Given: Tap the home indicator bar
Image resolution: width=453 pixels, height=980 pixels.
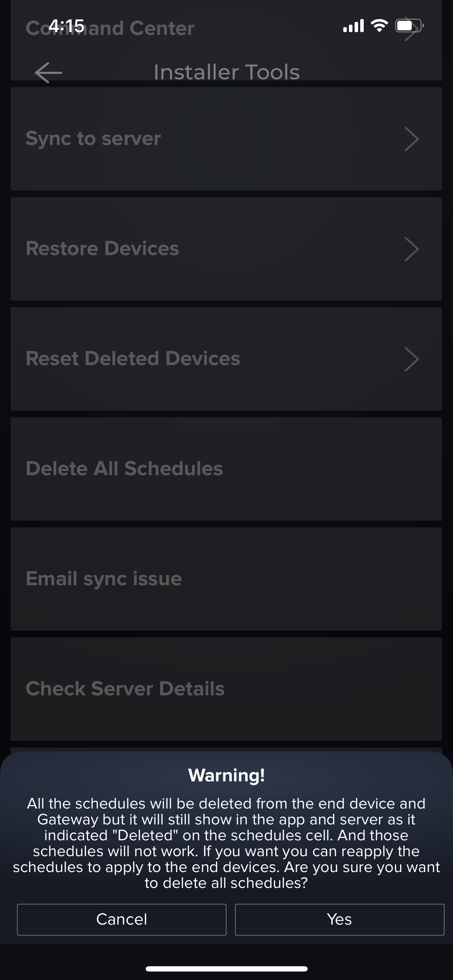Looking at the screenshot, I should point(226,969).
